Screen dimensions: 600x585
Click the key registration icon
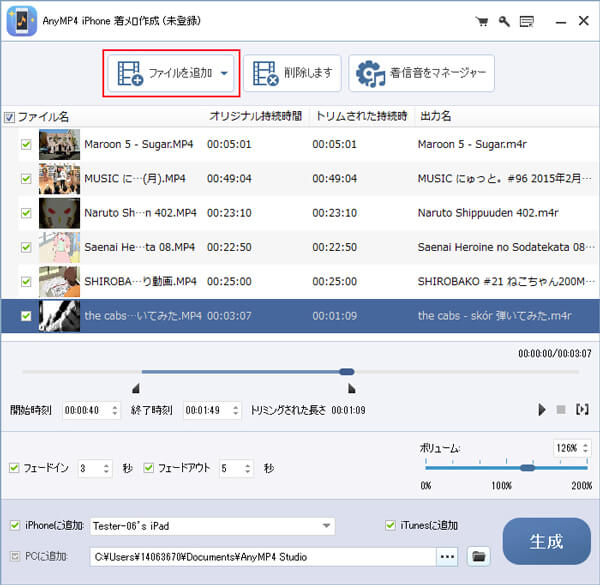504,21
